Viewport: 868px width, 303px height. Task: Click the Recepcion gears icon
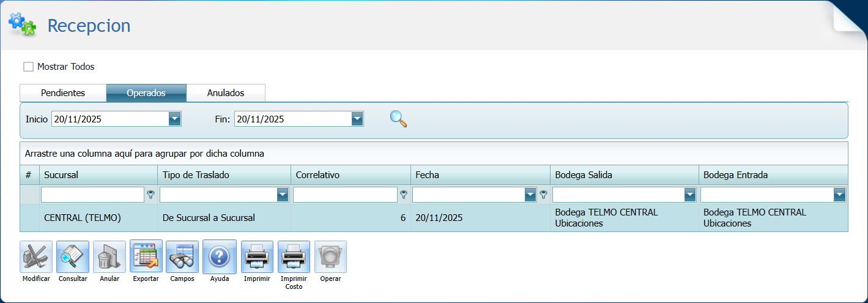(x=22, y=23)
